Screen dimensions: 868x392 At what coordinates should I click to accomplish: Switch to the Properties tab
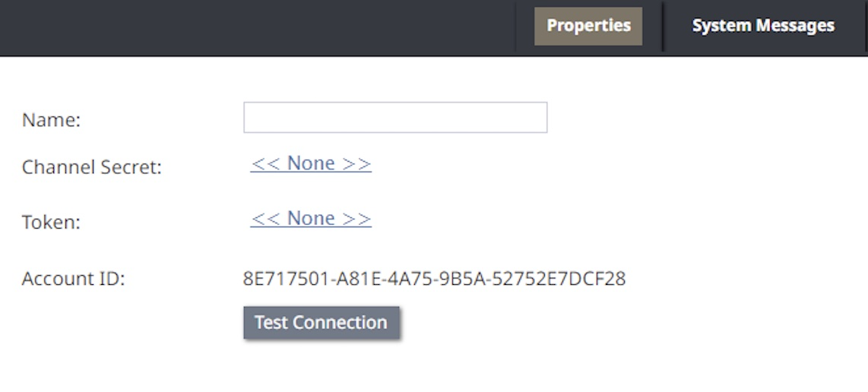pos(588,26)
